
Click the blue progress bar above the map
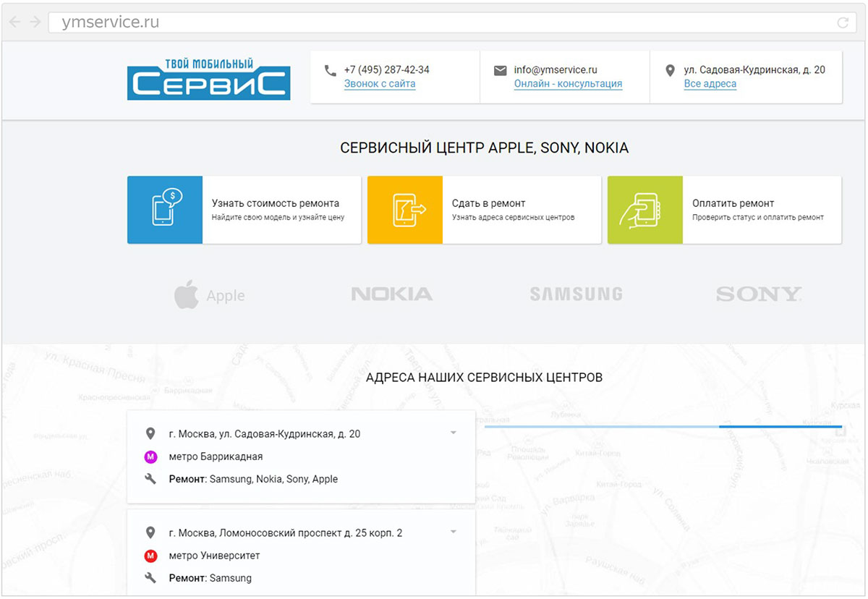click(664, 427)
